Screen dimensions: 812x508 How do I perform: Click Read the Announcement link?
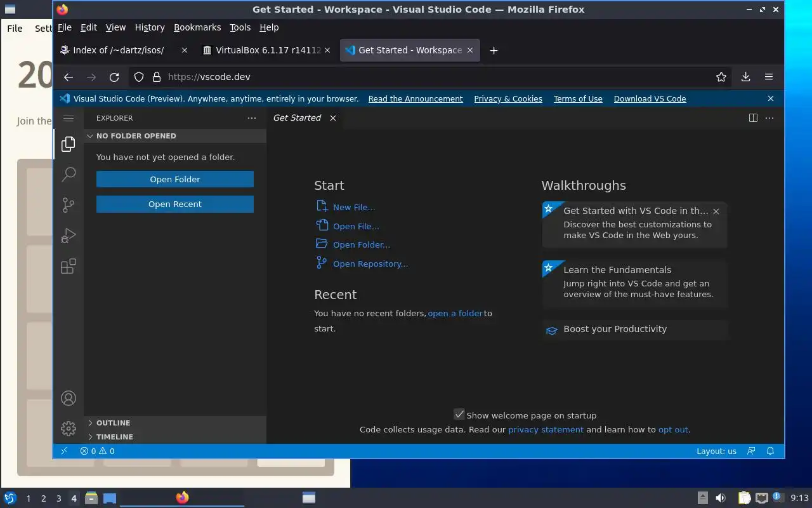(416, 98)
